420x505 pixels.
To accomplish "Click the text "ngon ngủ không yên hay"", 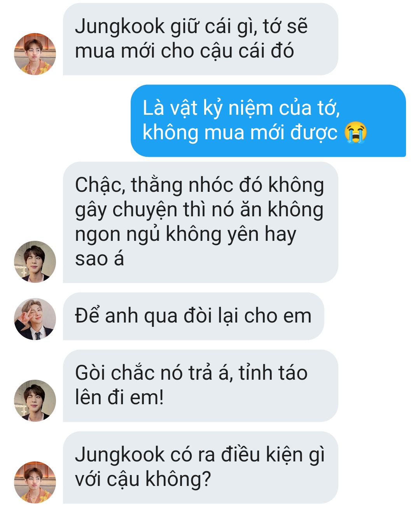I will point(185,235).
